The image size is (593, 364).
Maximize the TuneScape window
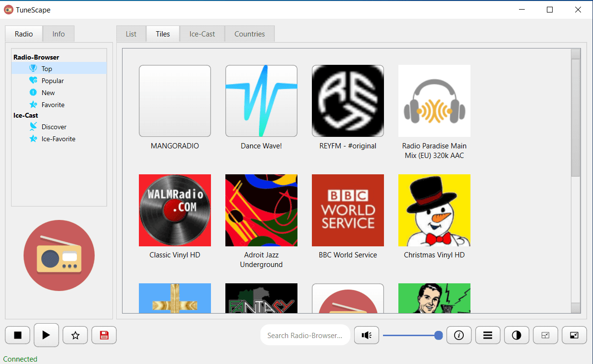coord(550,10)
